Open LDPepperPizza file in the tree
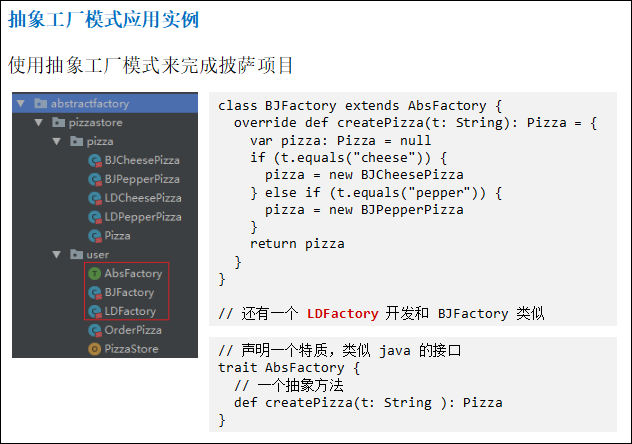Screen dimensions: 632x444 tap(143, 217)
